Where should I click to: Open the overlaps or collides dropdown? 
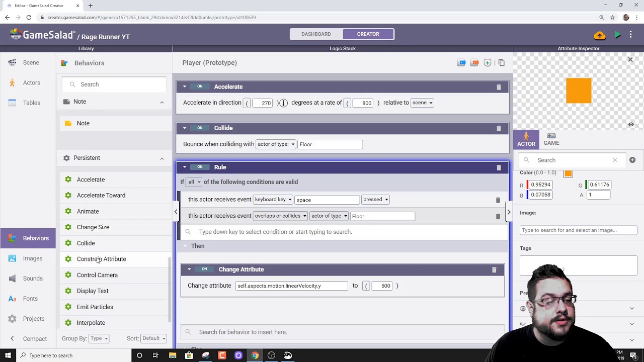(280, 216)
